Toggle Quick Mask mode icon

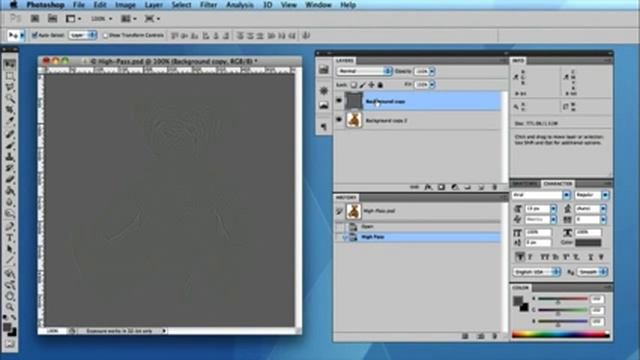point(10,344)
